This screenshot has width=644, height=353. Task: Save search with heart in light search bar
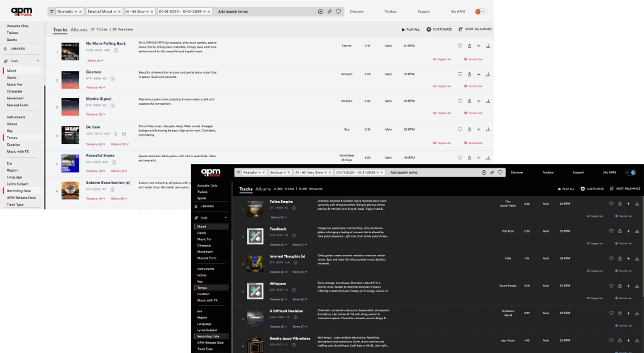pyautogui.click(x=338, y=11)
